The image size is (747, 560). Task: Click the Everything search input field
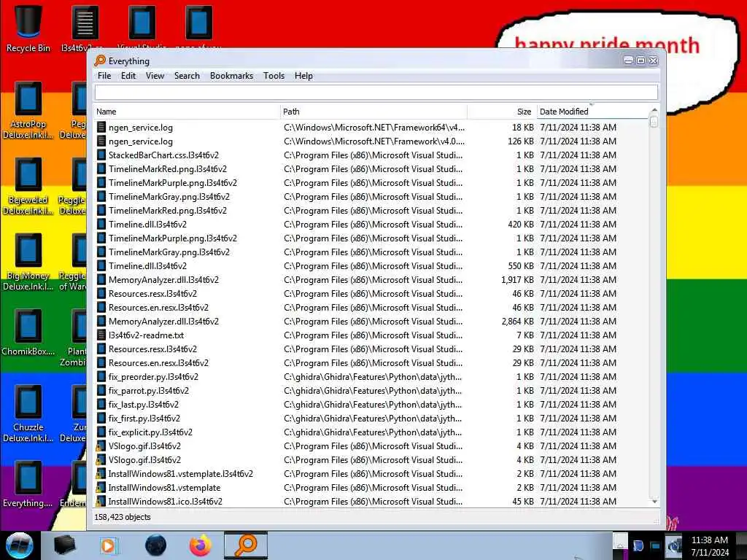tap(376, 93)
